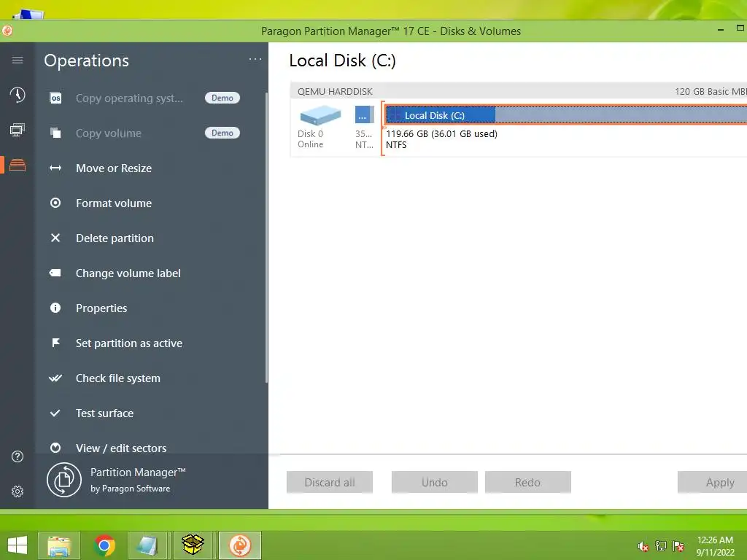Select the Local Disk (C:) partition bar

(566, 114)
